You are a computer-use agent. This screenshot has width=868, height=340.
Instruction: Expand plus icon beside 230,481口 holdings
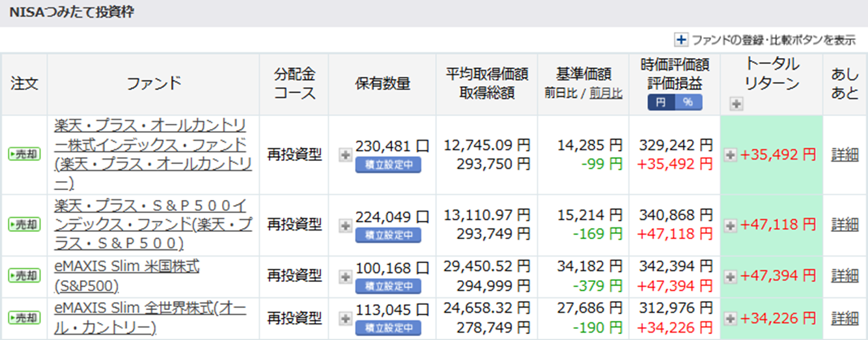(346, 155)
